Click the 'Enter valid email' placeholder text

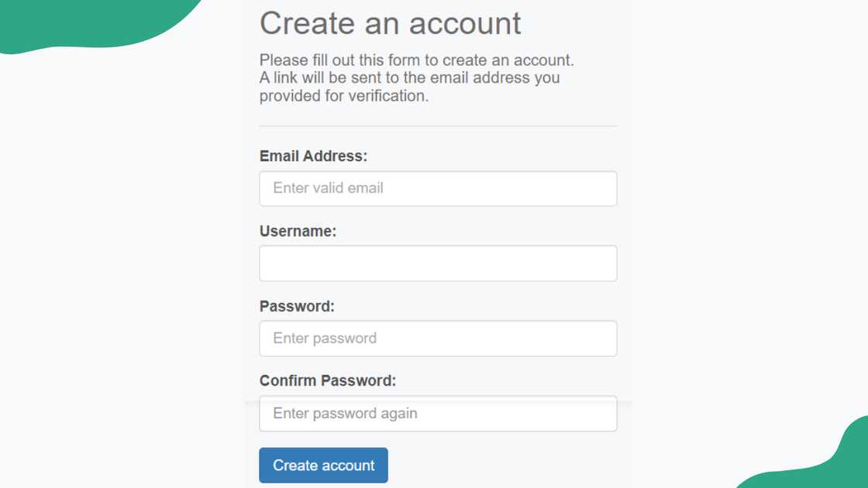(328, 188)
